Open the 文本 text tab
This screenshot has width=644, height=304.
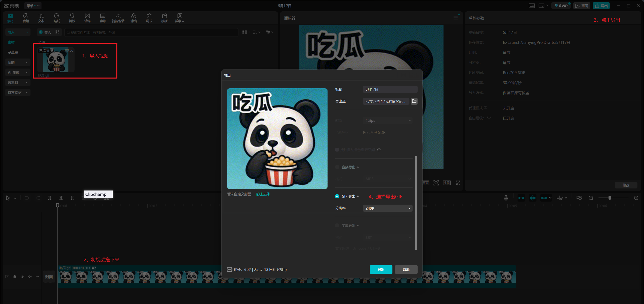(41, 18)
